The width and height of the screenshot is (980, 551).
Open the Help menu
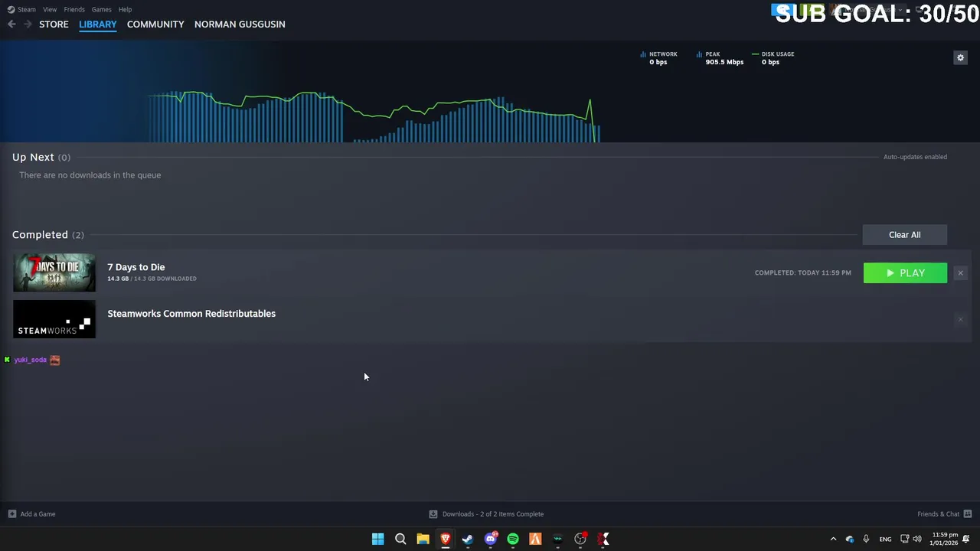pos(125,9)
